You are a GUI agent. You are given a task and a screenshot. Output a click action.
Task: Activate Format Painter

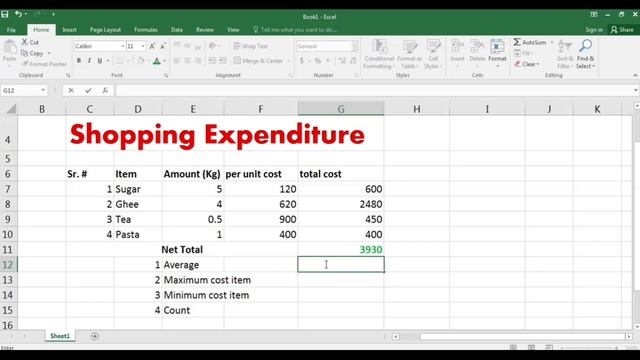coord(44,64)
